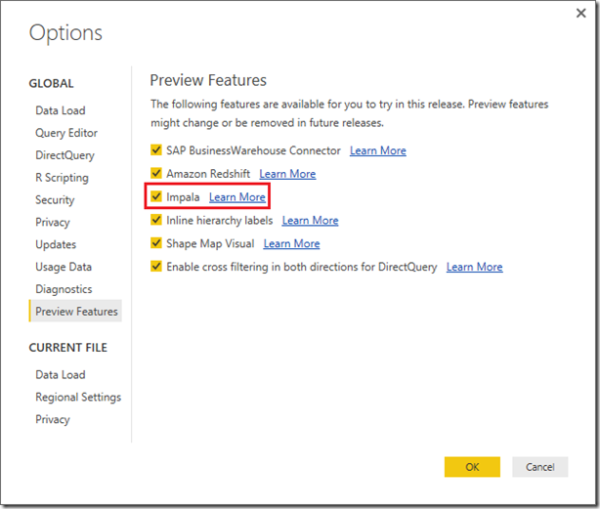The height and width of the screenshot is (509, 600).
Task: Open R Scripting settings
Action: (62, 178)
